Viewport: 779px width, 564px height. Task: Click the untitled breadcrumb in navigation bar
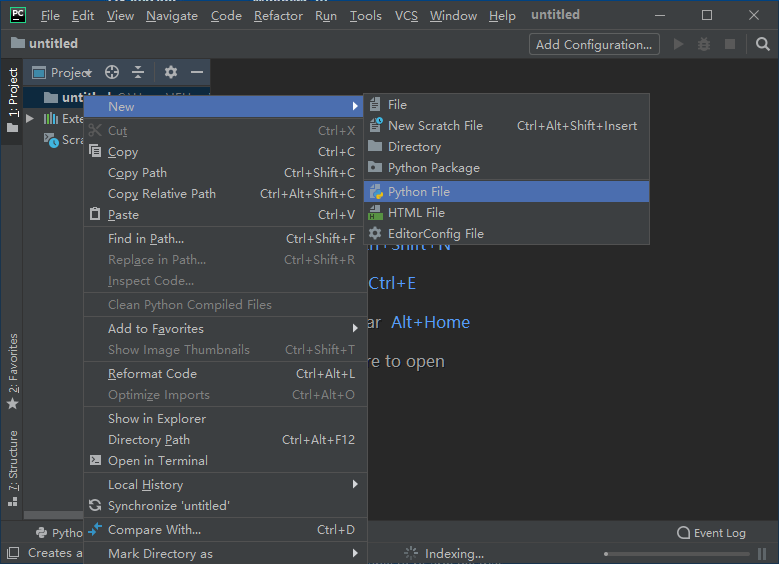(x=44, y=44)
